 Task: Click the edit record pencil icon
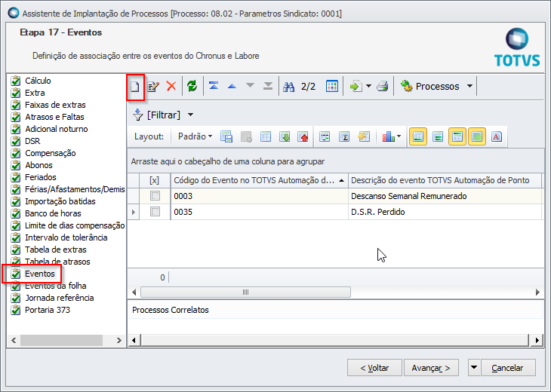(153, 87)
